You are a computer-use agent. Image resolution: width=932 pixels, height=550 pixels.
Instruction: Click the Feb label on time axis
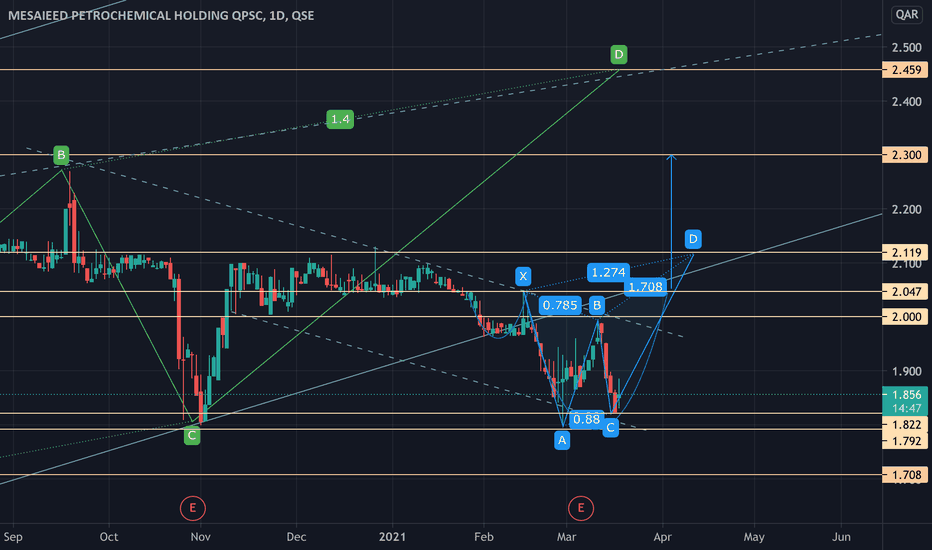point(484,537)
